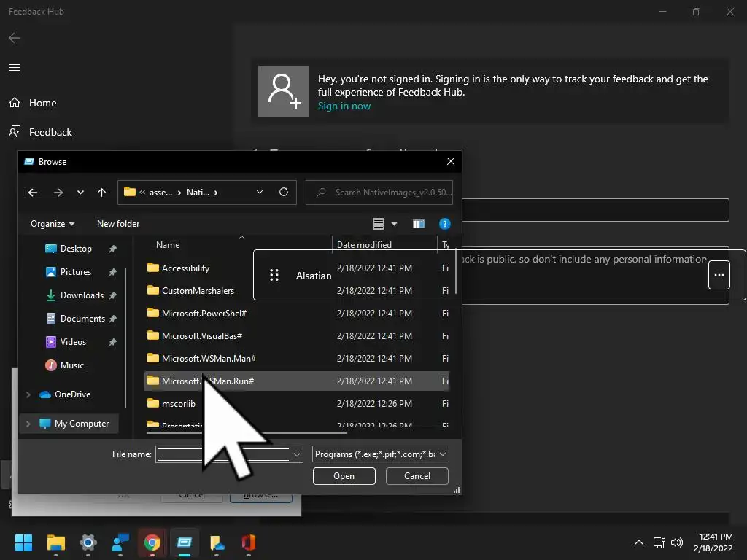This screenshot has width=747, height=560.
Task: Select the CustomMarshalers folder
Action: [198, 290]
